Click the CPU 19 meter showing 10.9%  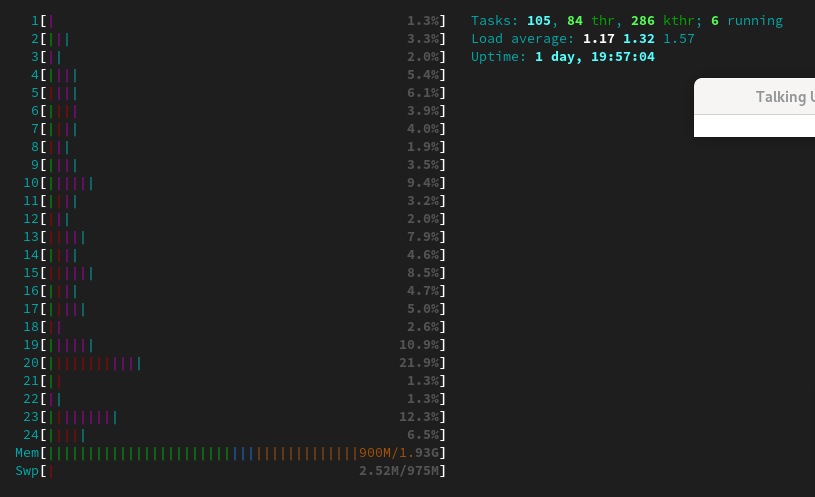[240, 345]
